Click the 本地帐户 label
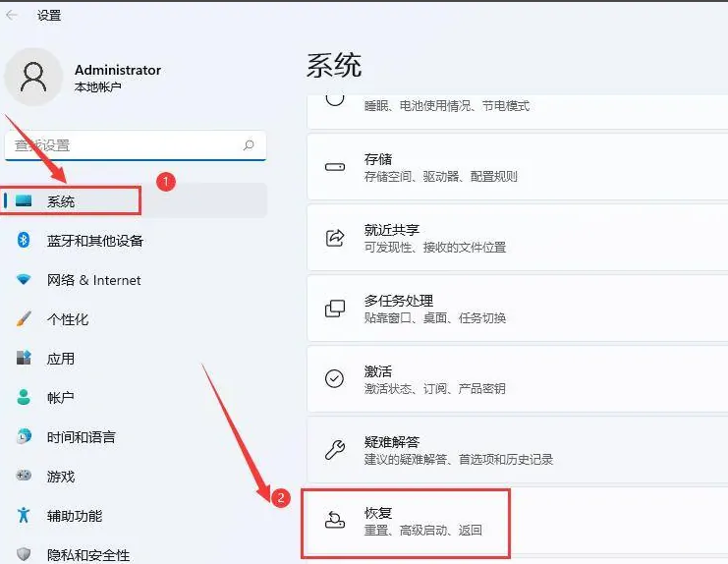This screenshot has height=564, width=728. [98, 86]
